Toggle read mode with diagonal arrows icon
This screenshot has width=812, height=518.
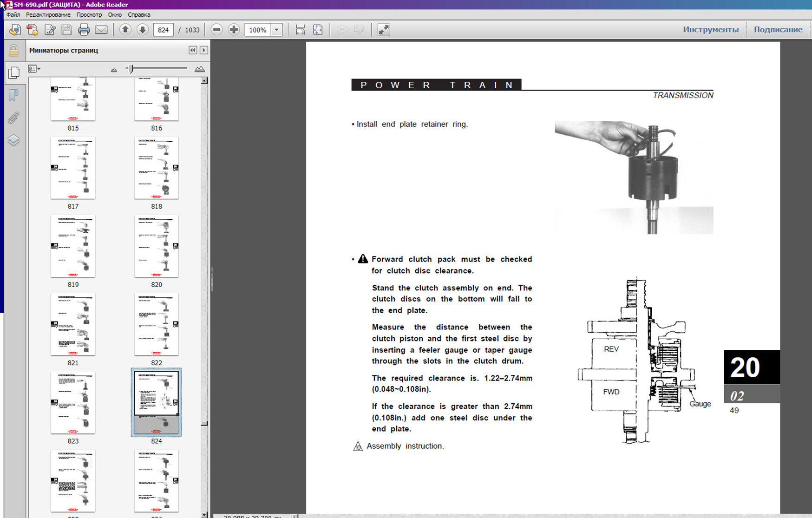point(383,30)
